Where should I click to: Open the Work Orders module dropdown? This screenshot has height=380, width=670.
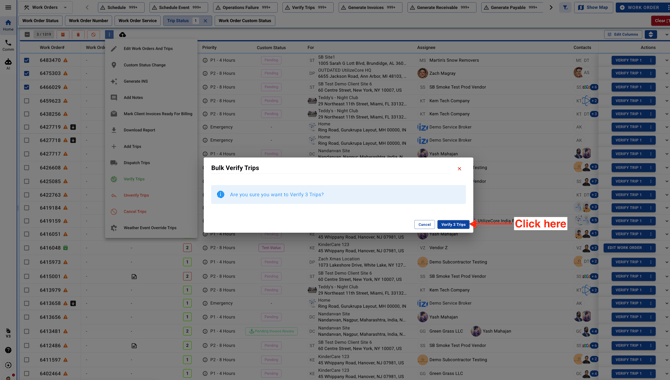[45, 7]
